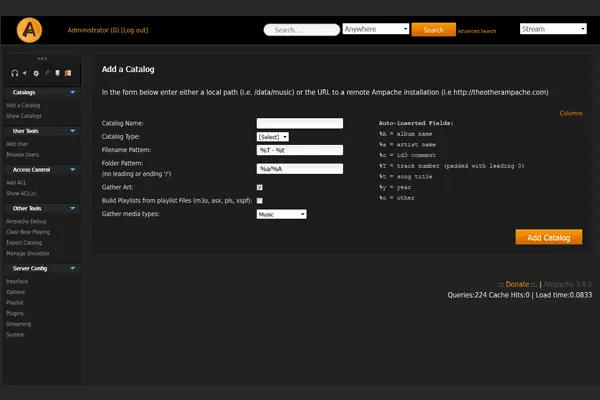Open the Gather media types dropdown

(x=281, y=214)
